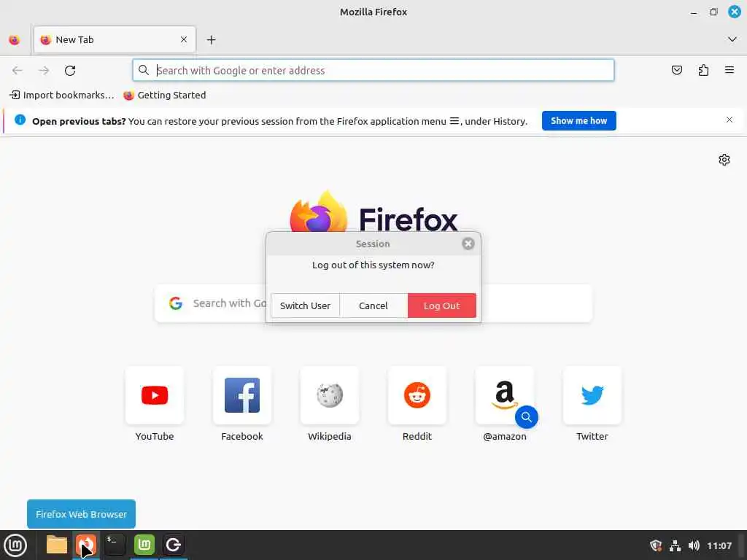Open a new tab with plus button
The height and width of the screenshot is (560, 747).
211,40
